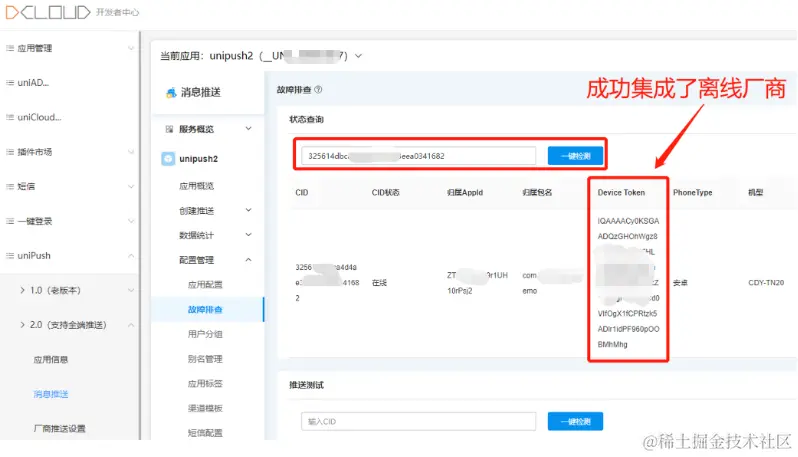Expand the 1.0（老版本）submenu
Screen dimensions: 798x457
(131, 291)
